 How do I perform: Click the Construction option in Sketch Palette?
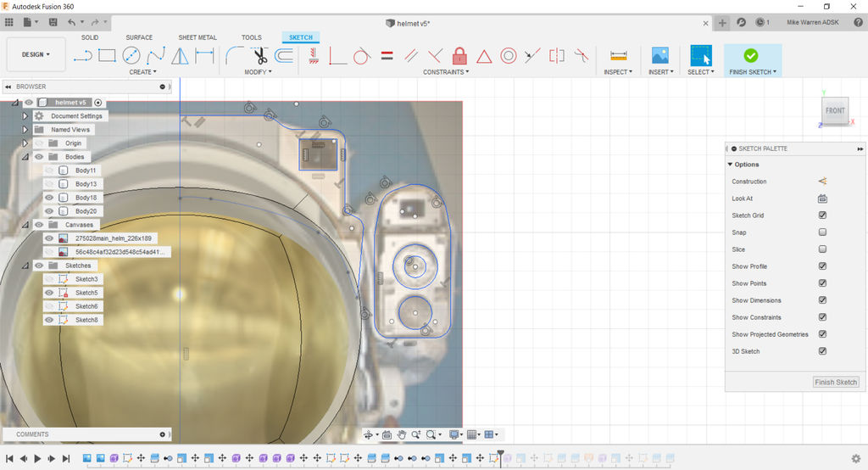(x=822, y=182)
